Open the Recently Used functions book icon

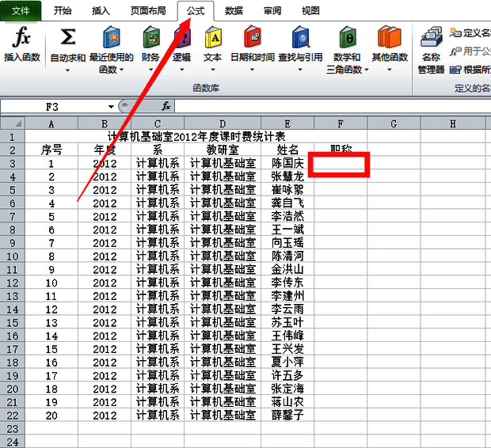coord(112,37)
